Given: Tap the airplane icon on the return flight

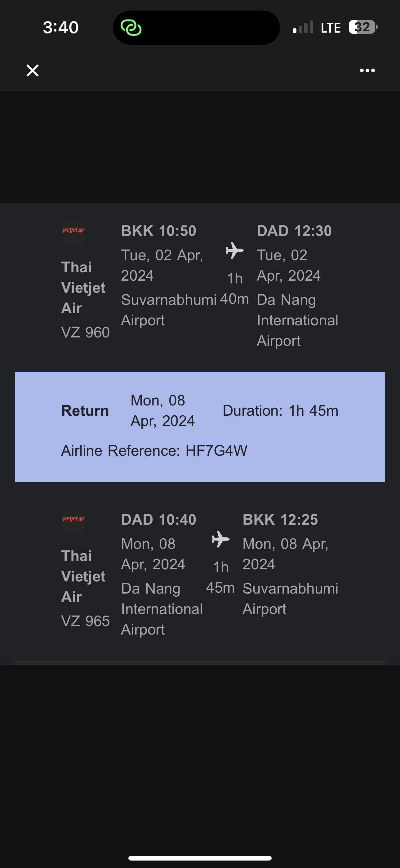Looking at the screenshot, I should coord(220,539).
